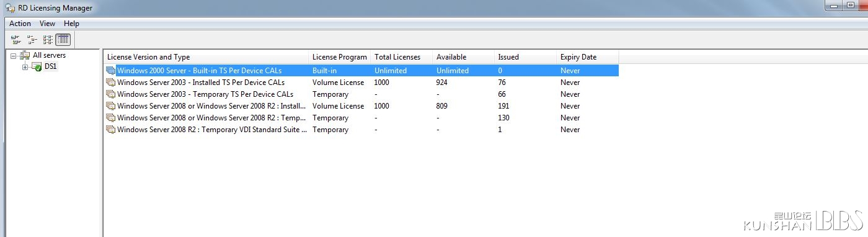Sort by Issued column header

[x=525, y=57]
